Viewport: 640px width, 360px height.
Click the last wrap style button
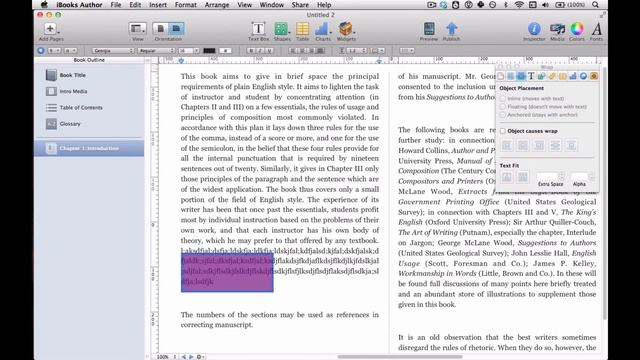click(x=571, y=145)
